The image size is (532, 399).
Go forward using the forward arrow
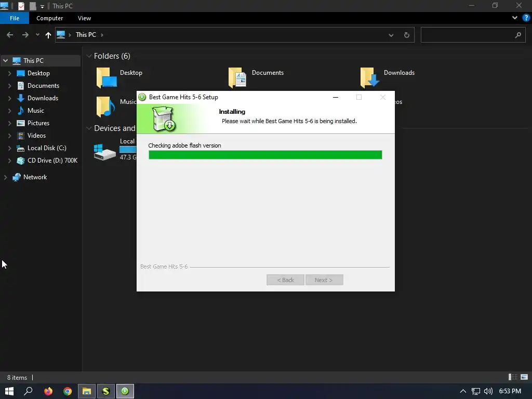pyautogui.click(x=25, y=35)
